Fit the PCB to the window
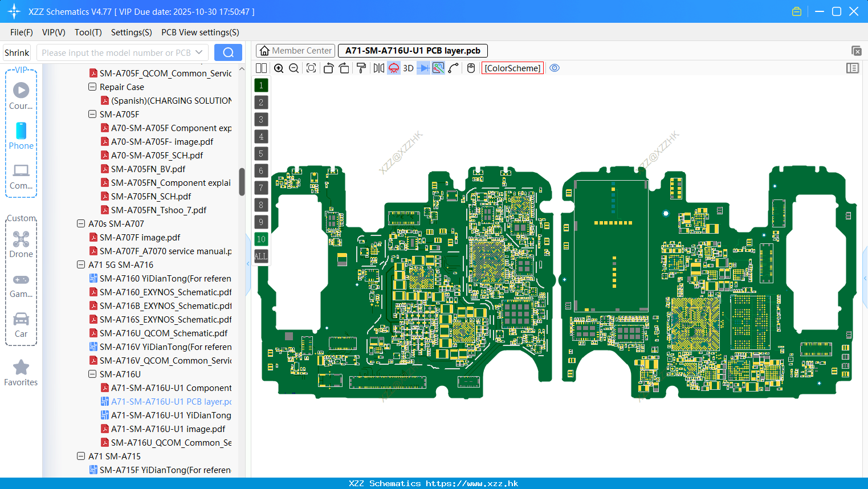 [x=311, y=68]
